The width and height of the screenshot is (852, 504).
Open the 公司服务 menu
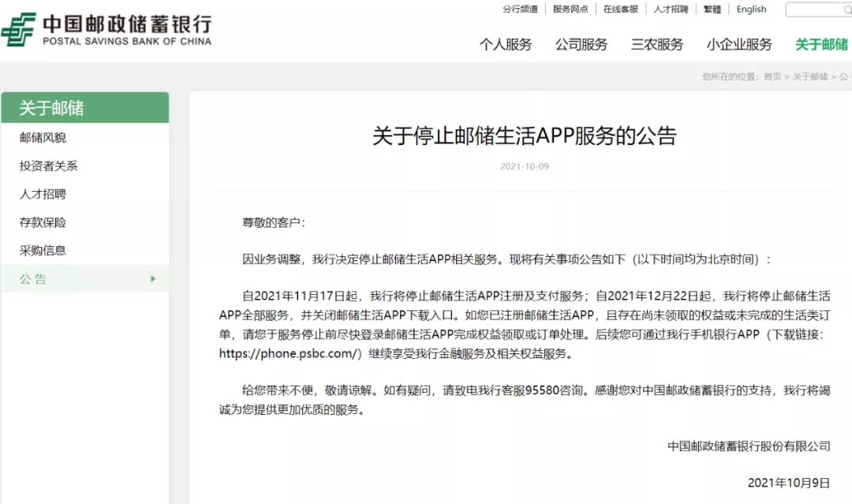[x=581, y=44]
